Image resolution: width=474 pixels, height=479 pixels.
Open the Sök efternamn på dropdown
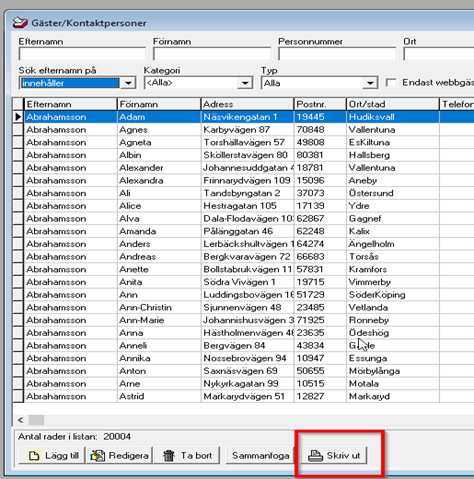tap(128, 83)
